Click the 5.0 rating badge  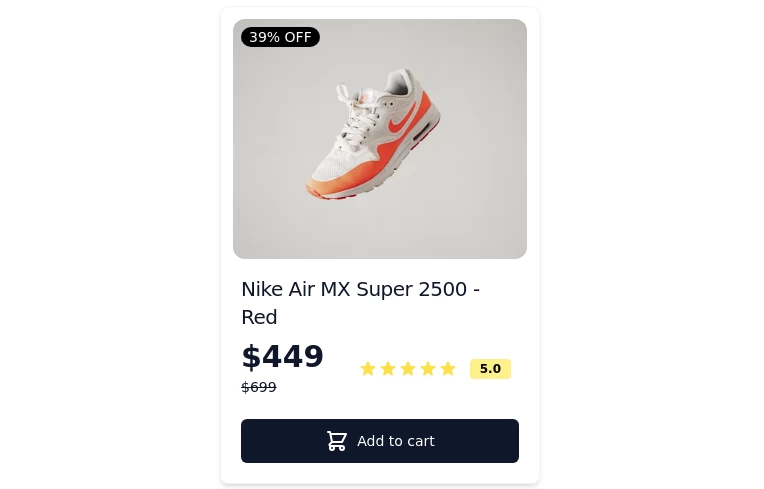pos(490,369)
